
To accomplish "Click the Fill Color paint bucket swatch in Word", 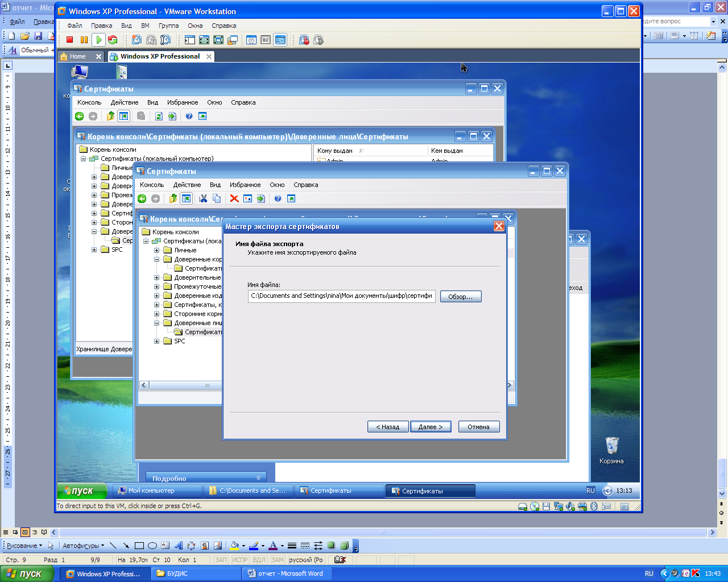I will coord(234,546).
